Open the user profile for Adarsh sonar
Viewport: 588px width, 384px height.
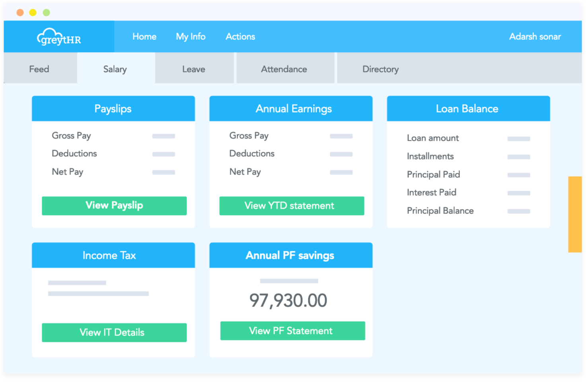click(x=535, y=37)
